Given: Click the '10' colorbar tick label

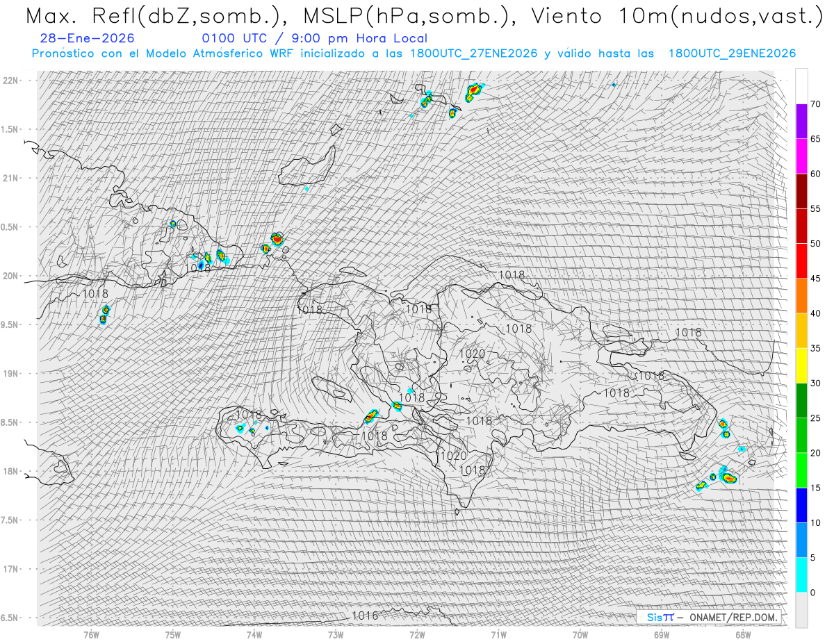Looking at the screenshot, I should [x=816, y=522].
